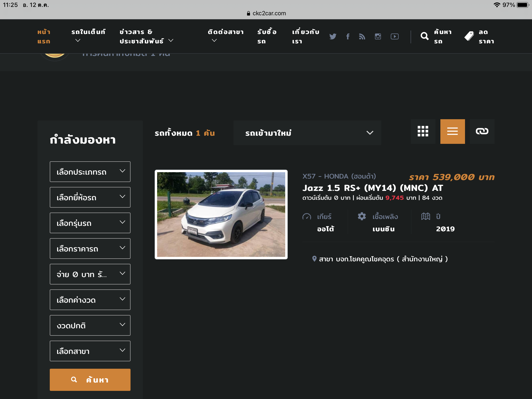The width and height of the screenshot is (532, 399).
Task: Expand the เลือกสาขา branch dropdown
Action: pyautogui.click(x=90, y=351)
